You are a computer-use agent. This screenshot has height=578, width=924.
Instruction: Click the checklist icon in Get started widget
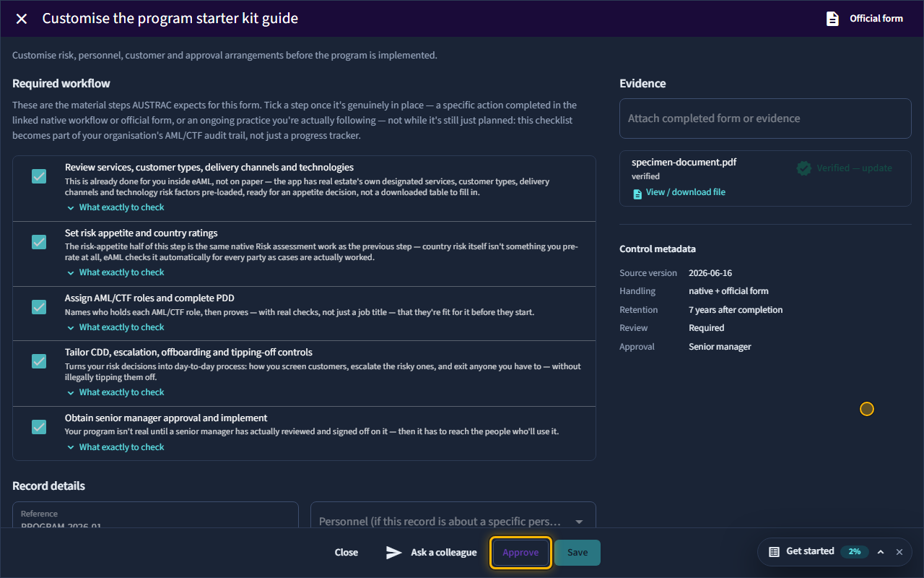point(774,551)
